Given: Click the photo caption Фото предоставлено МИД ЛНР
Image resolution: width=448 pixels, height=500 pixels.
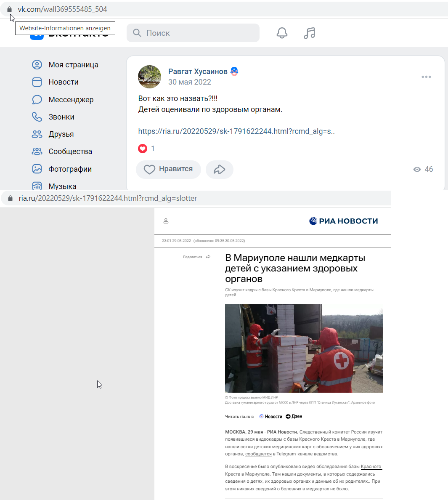Looking at the screenshot, I should (252, 397).
